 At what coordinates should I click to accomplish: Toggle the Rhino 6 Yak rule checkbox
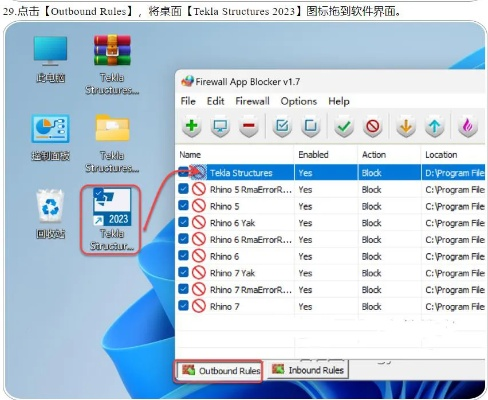pos(183,222)
